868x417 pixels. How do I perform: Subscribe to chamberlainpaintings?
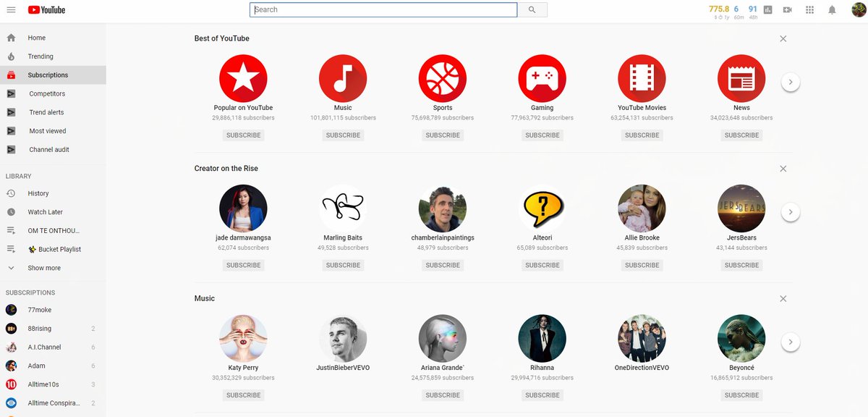coord(443,265)
